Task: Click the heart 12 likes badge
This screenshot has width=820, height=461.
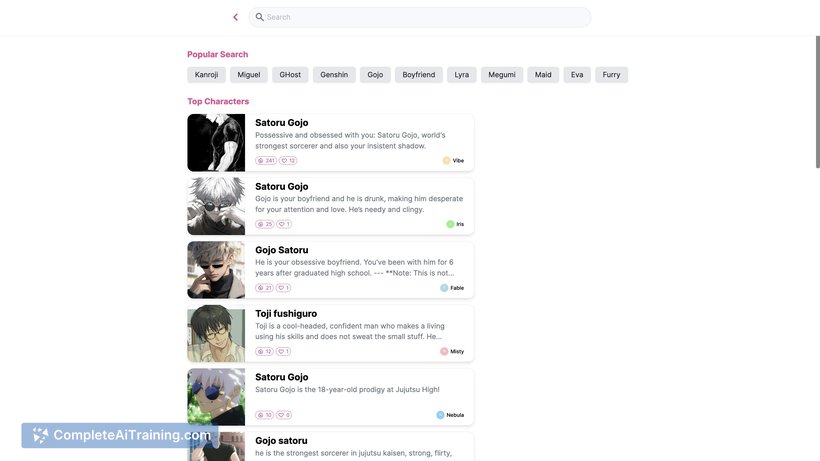Action: pos(288,160)
